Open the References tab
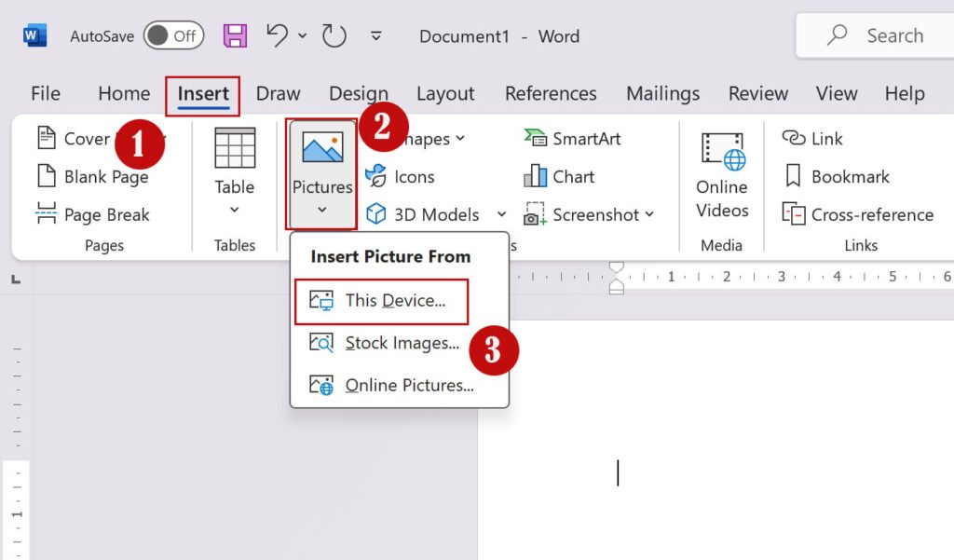This screenshot has width=954, height=560. tap(551, 93)
